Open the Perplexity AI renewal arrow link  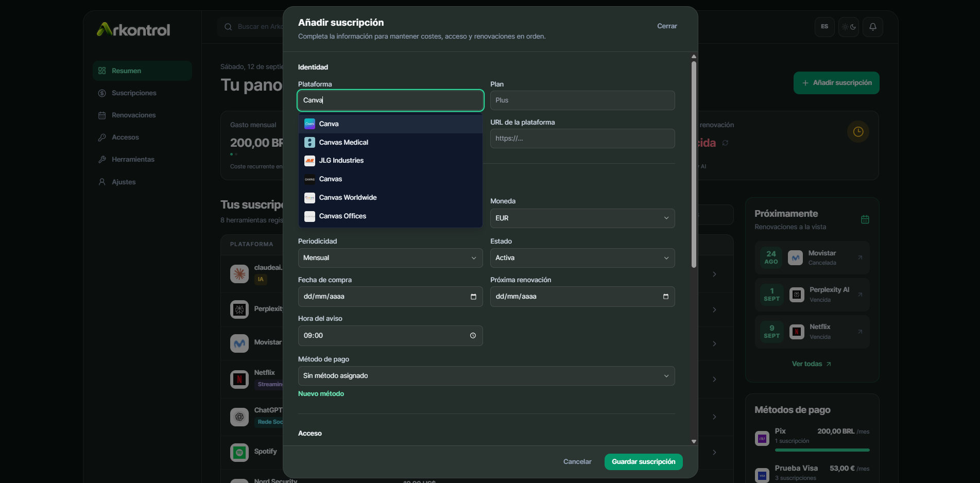(860, 295)
